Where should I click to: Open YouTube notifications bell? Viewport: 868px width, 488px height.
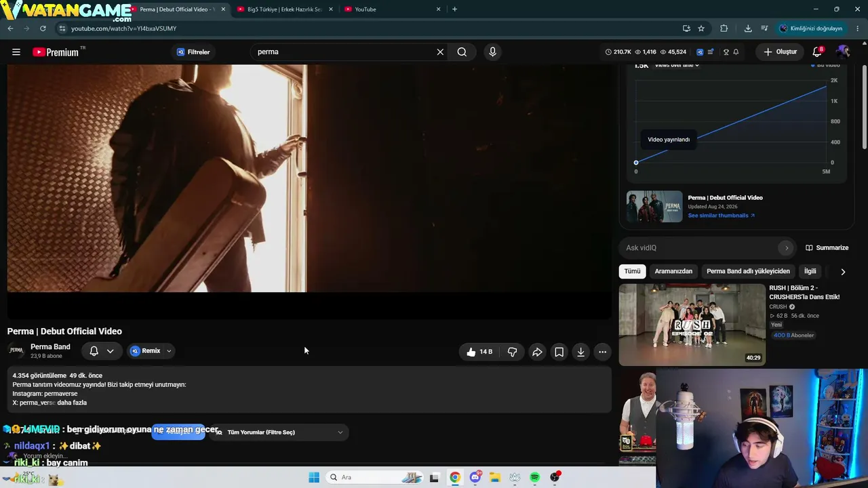pyautogui.click(x=817, y=52)
